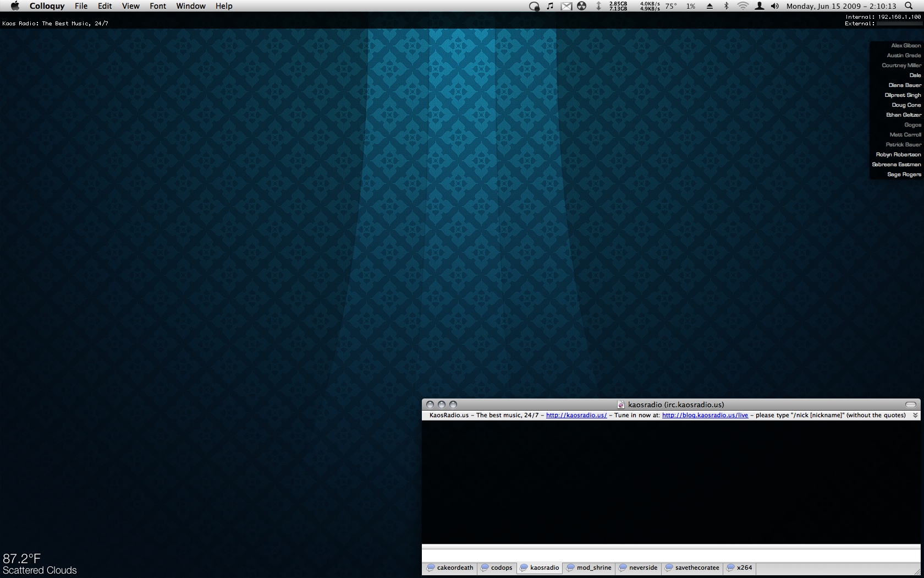
Task: Click the music note menu bar icon
Action: tap(550, 6)
